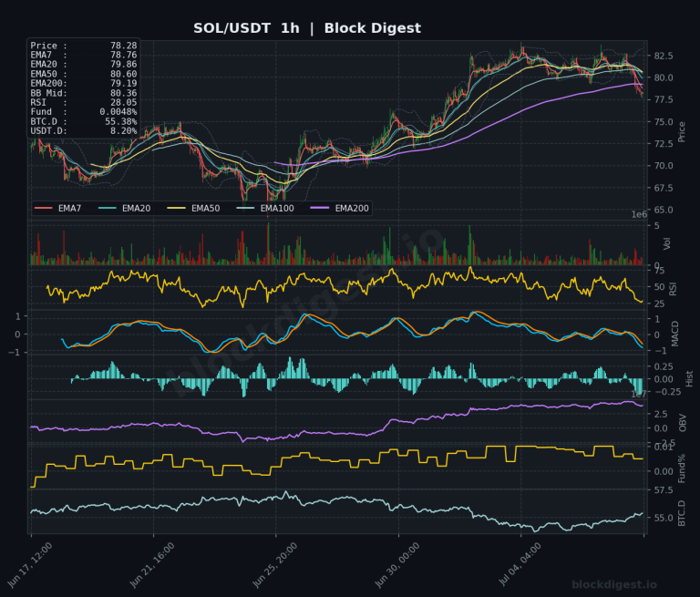
Task: Click the Jun 21, 16:00 date label
Action: [x=152, y=565]
